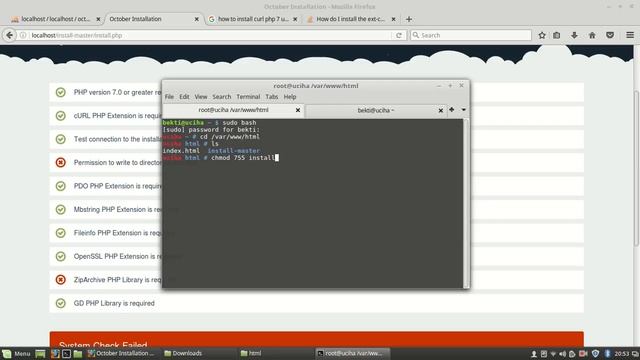Focus the Firefox Search field
Image resolution: width=640 pixels, height=360 pixels.
click(x=471, y=35)
